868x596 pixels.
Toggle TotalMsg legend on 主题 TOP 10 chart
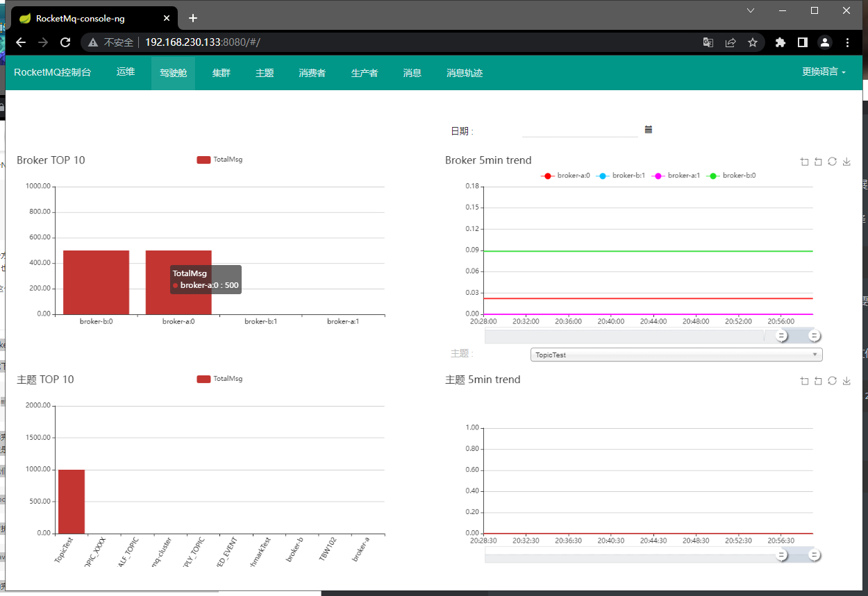coord(219,379)
